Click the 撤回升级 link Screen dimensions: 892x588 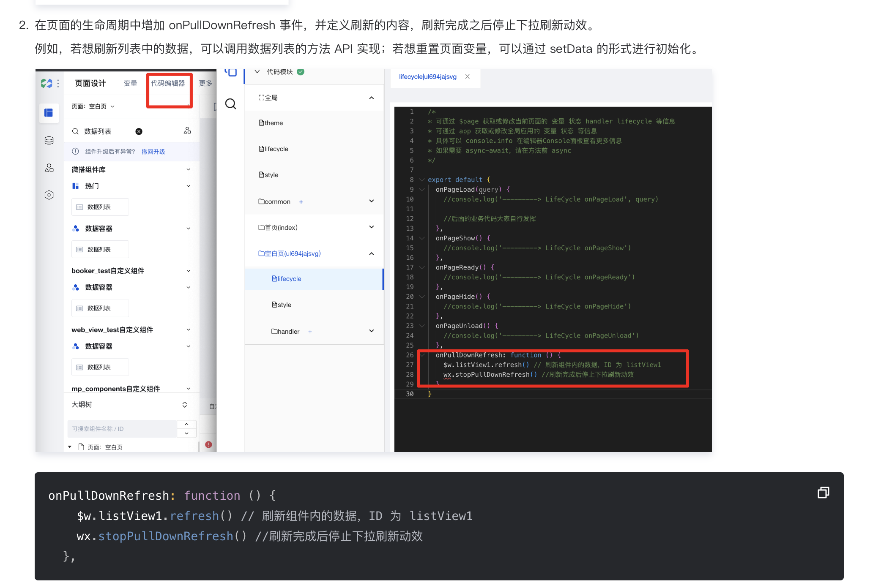click(x=153, y=152)
